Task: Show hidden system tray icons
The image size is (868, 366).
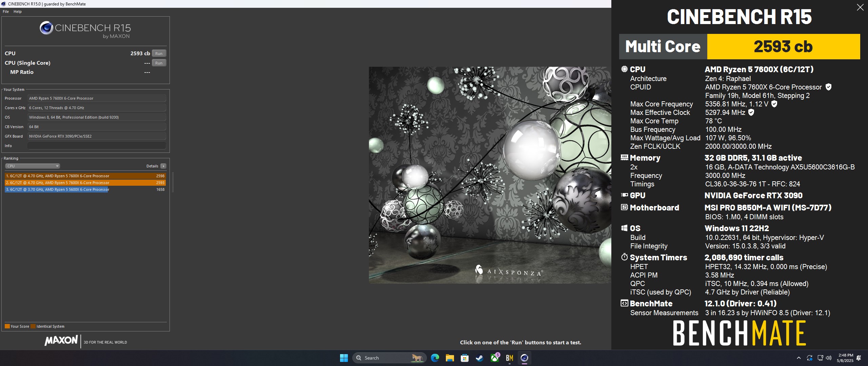Action: (x=798, y=358)
